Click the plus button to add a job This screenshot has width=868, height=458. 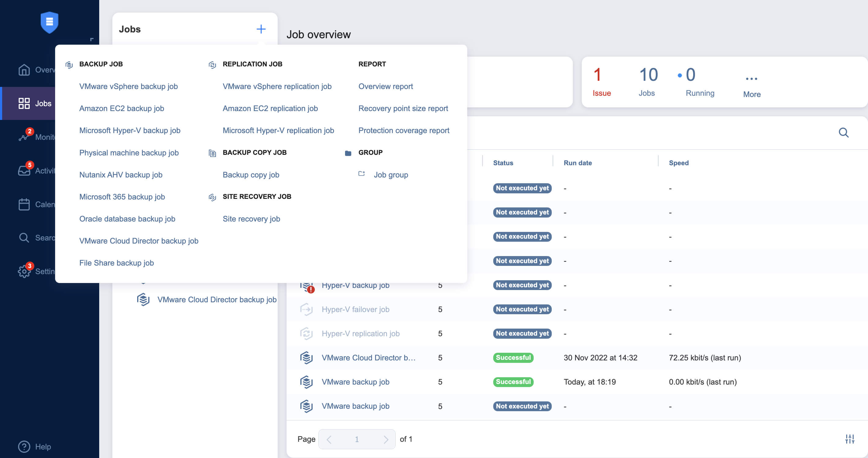point(261,29)
